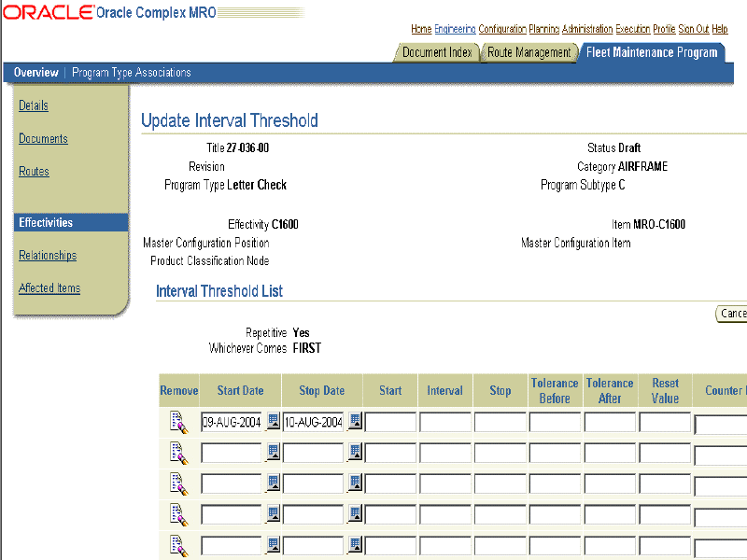This screenshot has height=560, width=747.
Task: Open stop date calendar in second row
Action: coord(356,452)
